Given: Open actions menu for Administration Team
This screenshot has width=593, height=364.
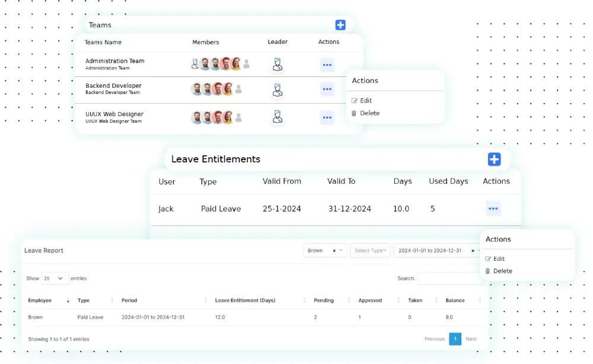Looking at the screenshot, I should [327, 65].
